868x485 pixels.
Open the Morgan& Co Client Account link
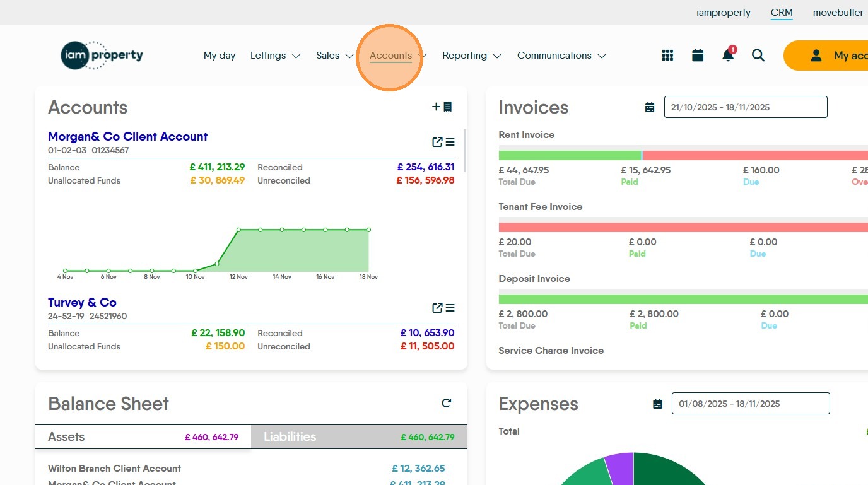(127, 136)
